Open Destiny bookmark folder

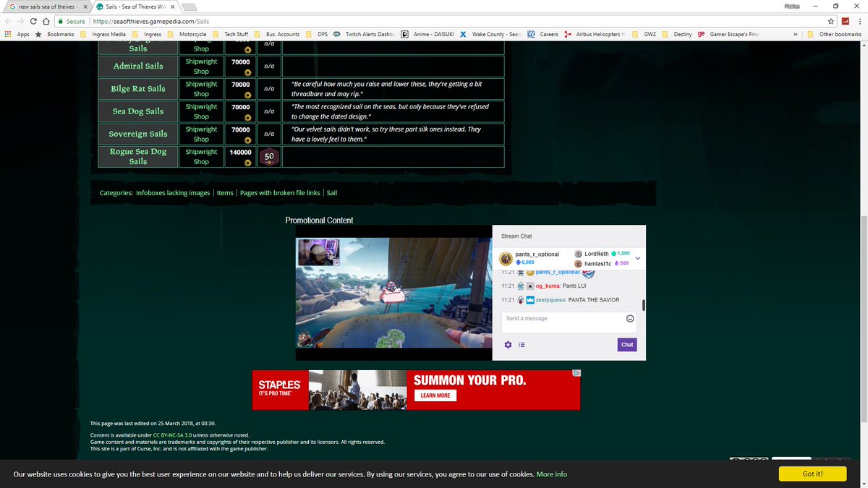(x=676, y=34)
